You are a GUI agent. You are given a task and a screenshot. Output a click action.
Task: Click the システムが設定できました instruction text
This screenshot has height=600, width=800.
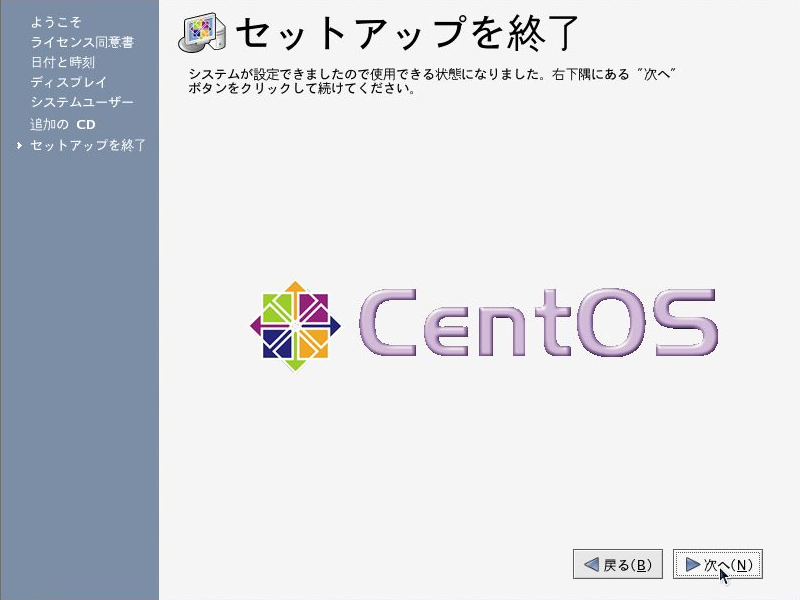432,81
